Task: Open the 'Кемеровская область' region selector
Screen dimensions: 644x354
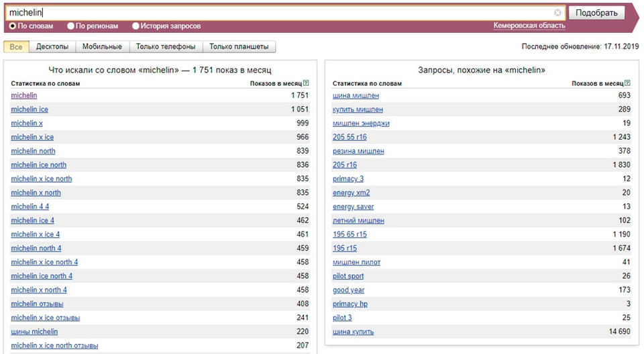Action: tap(529, 26)
